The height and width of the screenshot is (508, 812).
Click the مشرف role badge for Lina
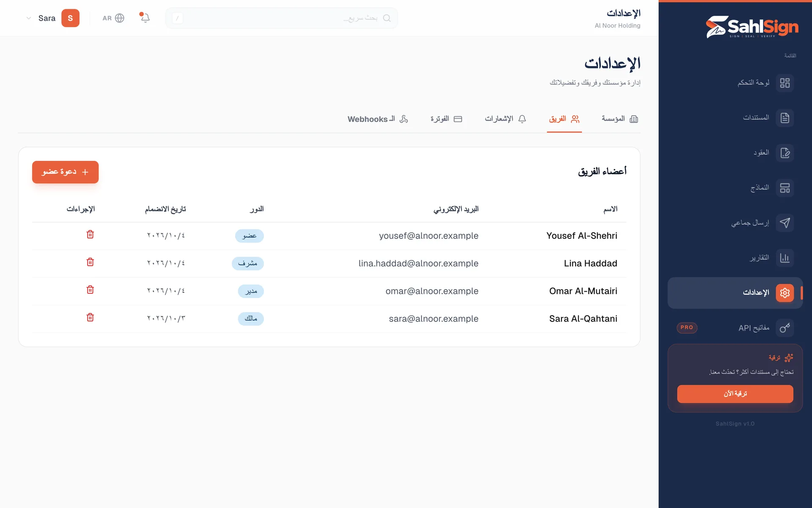248,263
